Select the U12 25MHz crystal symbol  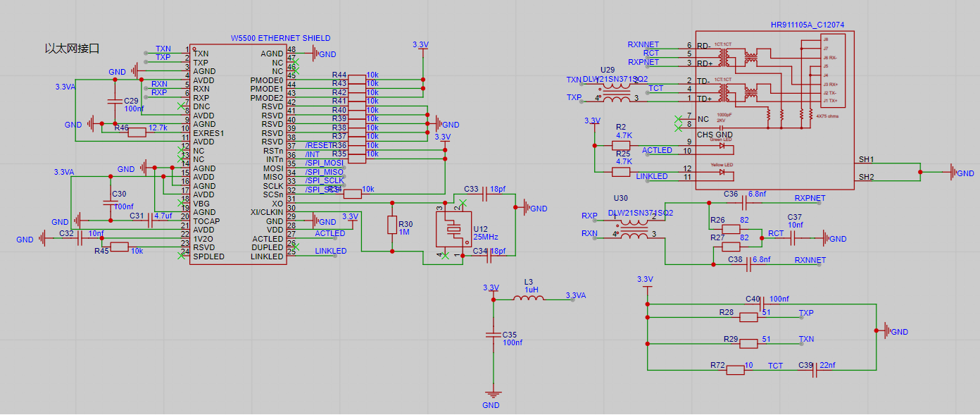453,228
